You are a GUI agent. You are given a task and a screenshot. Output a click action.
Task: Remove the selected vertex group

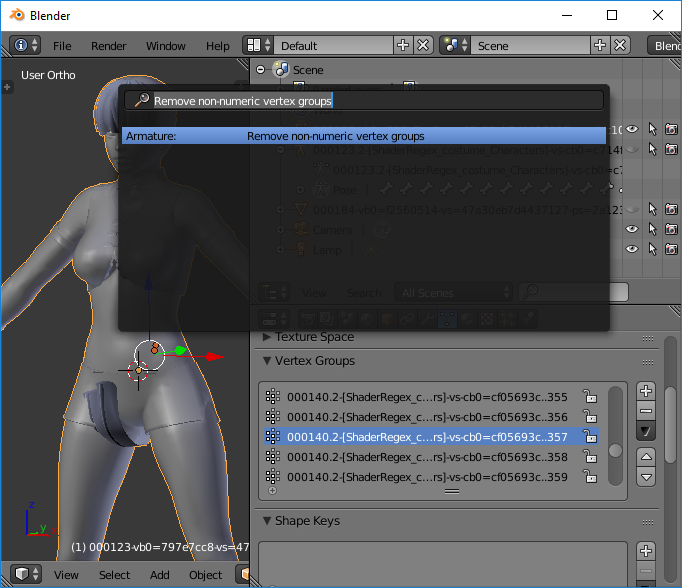(646, 411)
